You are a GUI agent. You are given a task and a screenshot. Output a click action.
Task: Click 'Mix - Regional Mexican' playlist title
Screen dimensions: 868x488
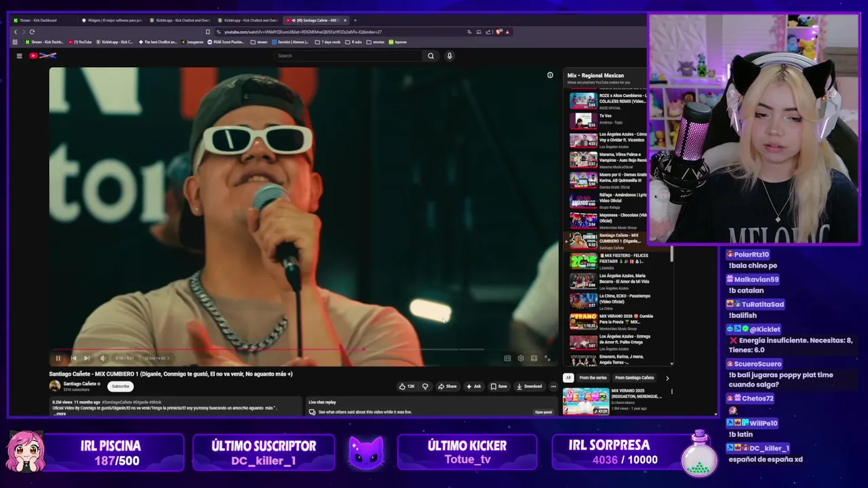pyautogui.click(x=595, y=75)
